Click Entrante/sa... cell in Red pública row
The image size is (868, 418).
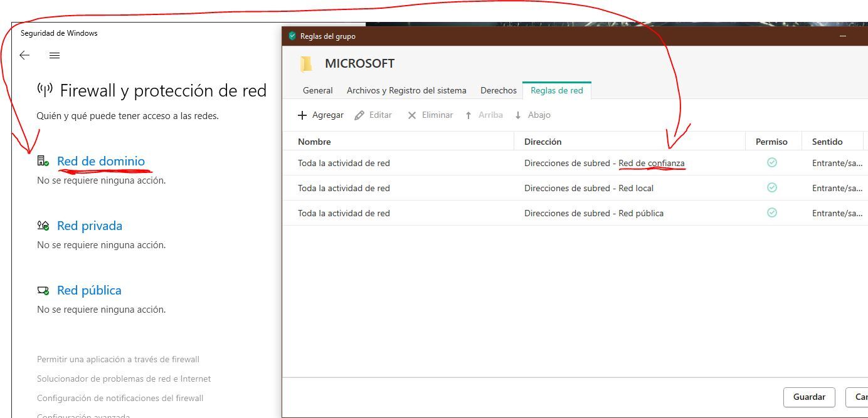[x=837, y=213]
